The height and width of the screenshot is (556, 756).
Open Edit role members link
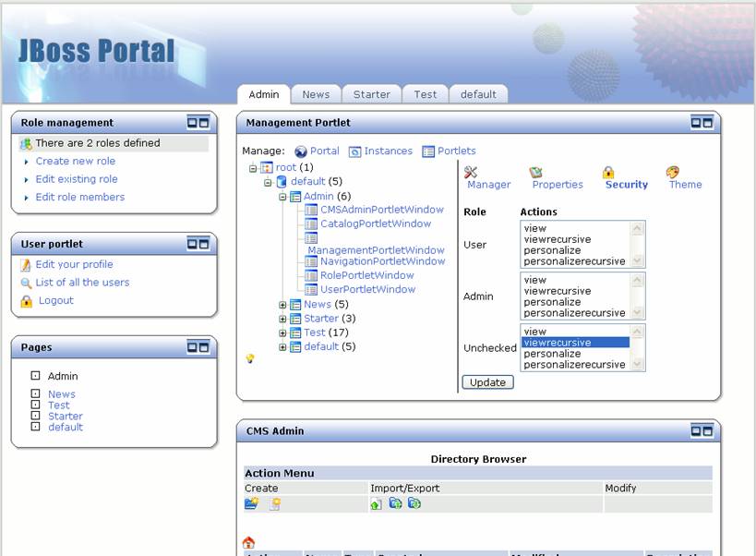point(80,197)
